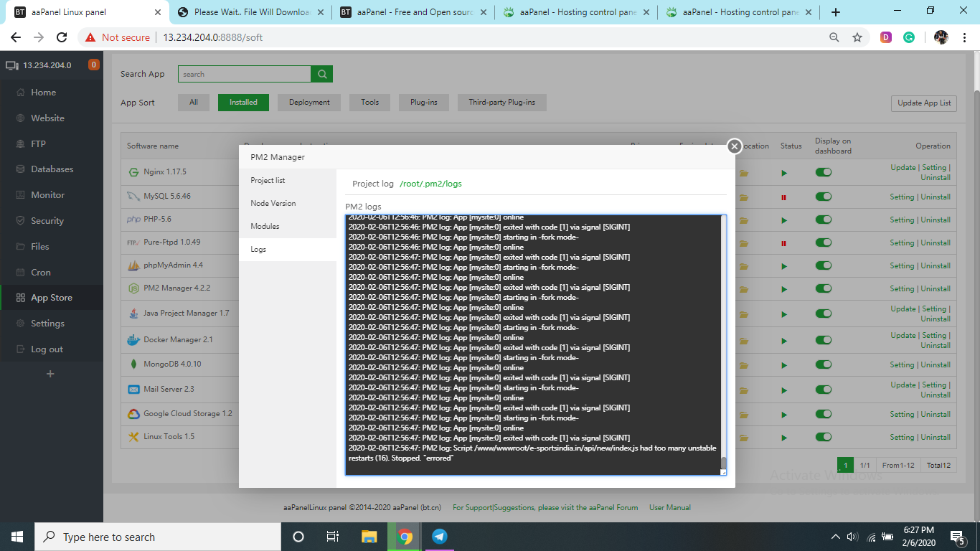Add a new server with the plus icon
This screenshot has height=551, width=980.
point(50,374)
